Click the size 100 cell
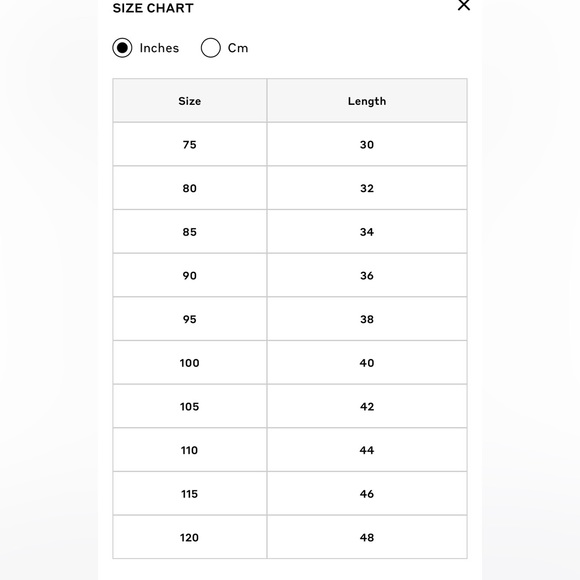The image size is (580, 580). [x=190, y=362]
